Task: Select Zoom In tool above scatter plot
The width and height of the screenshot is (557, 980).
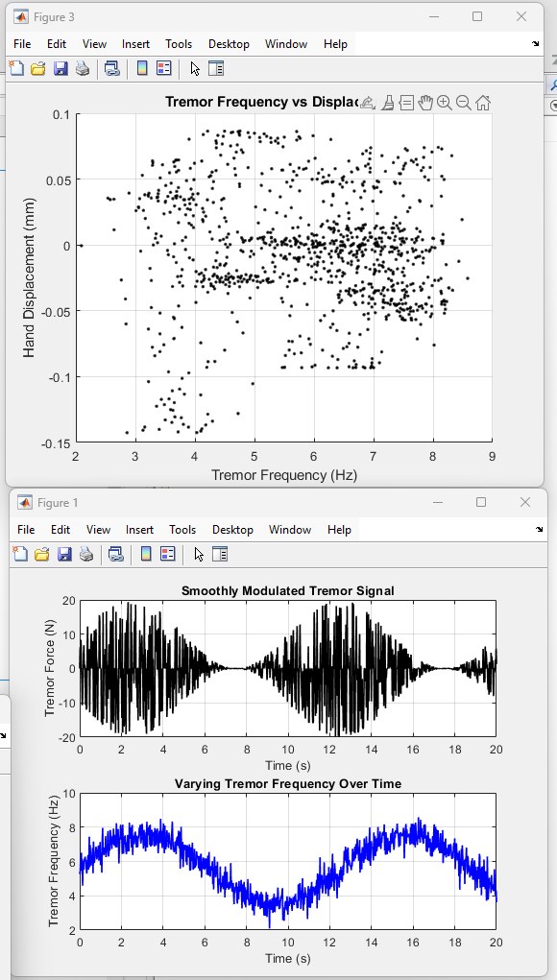Action: (445, 103)
